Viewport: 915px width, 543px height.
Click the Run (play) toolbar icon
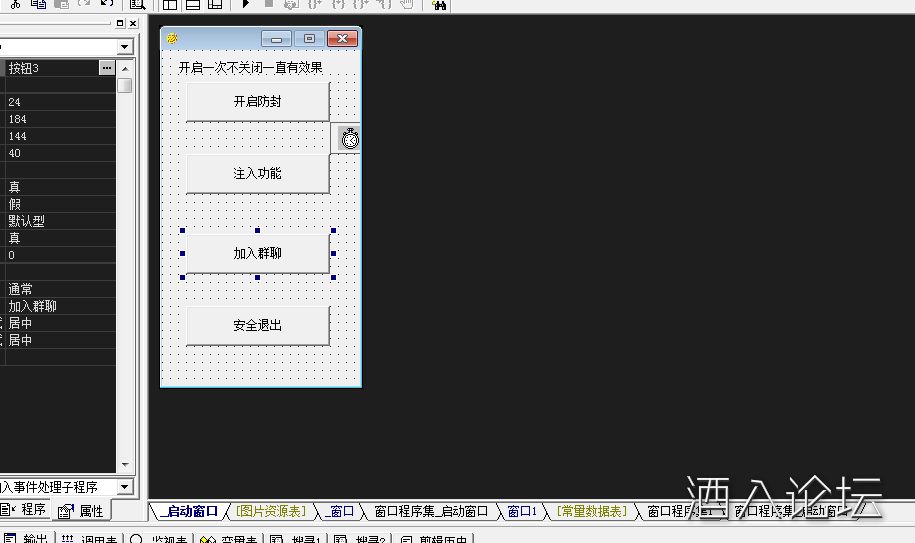point(245,5)
